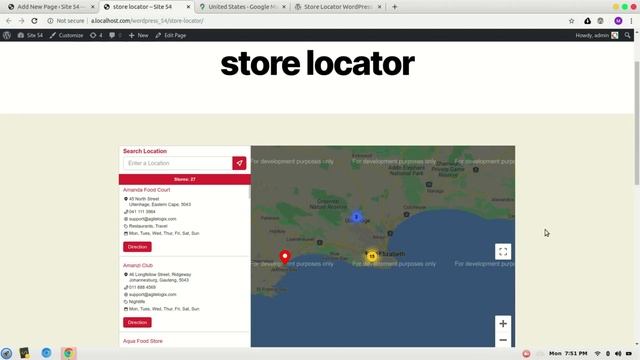Image resolution: width=640 pixels, height=360 pixels.
Task: Close the store locator tab
Action: pos(188,7)
